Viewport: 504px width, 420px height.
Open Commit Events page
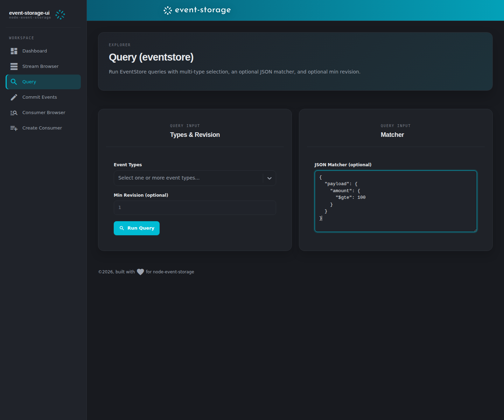tap(43, 97)
